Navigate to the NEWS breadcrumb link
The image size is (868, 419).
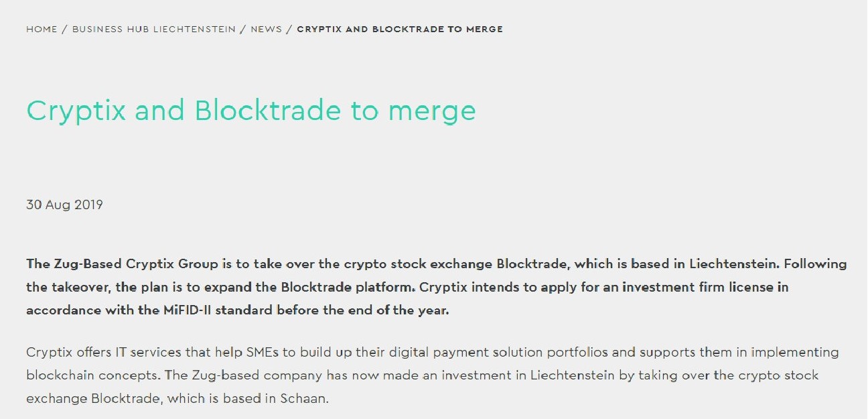pos(267,29)
